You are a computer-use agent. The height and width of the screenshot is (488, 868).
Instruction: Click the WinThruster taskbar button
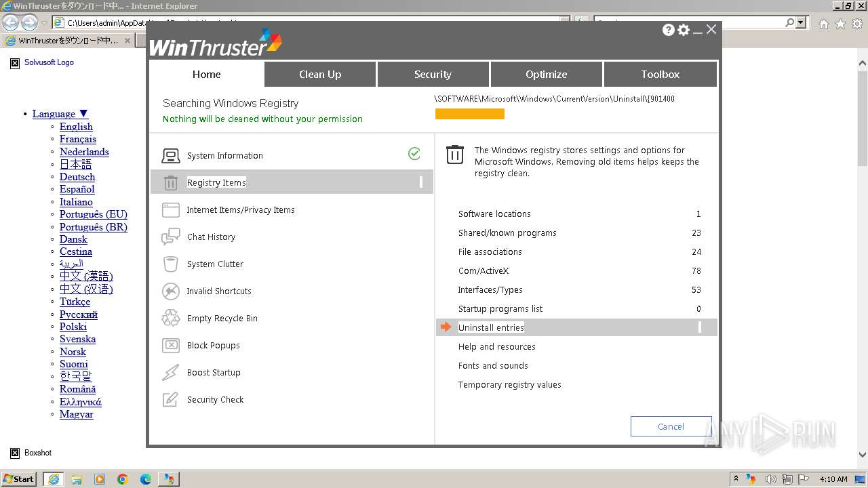pos(169,479)
